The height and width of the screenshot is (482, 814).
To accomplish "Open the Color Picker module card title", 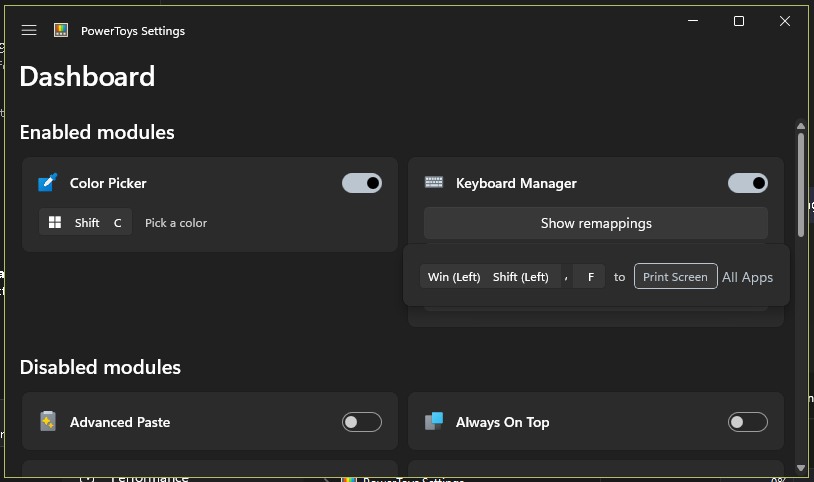I will (108, 183).
